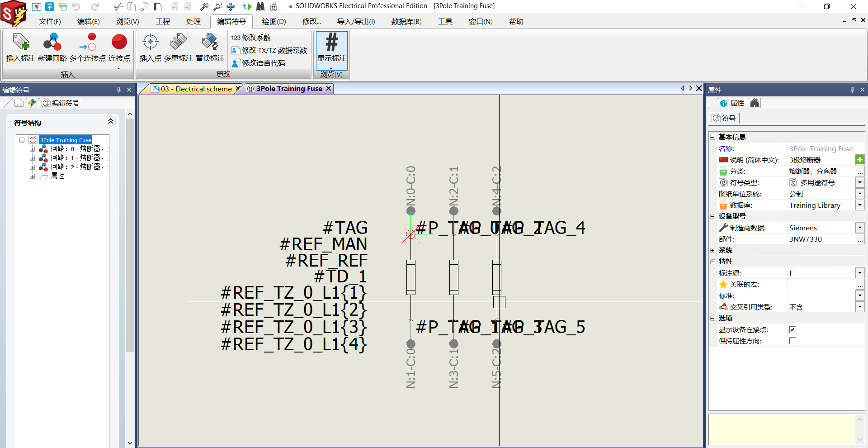Click the Insert Attribute (插入标注) icon
868x448 pixels.
click(x=21, y=43)
